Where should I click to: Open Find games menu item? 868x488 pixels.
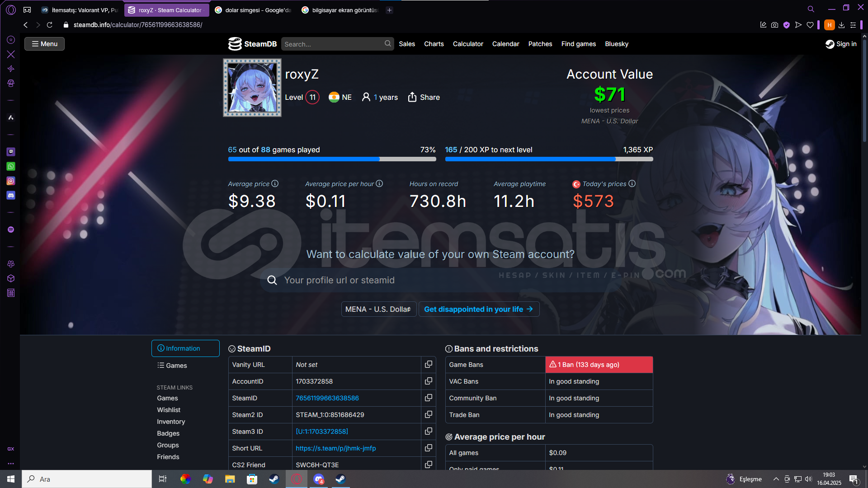579,44
